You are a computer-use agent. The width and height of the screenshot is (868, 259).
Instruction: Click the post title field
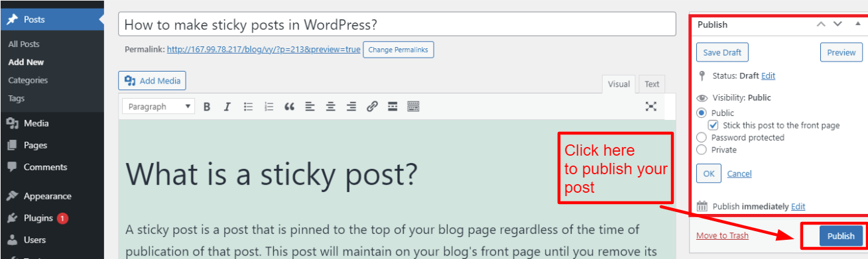point(397,25)
